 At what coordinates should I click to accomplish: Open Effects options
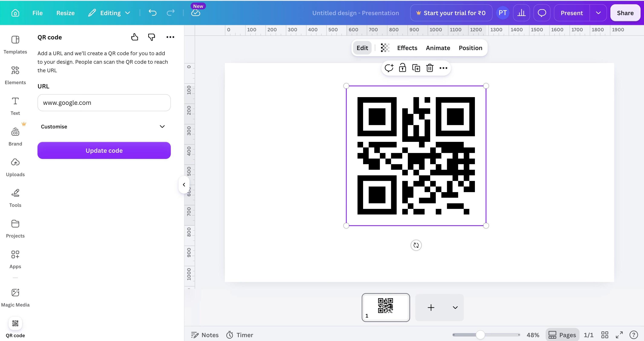407,48
